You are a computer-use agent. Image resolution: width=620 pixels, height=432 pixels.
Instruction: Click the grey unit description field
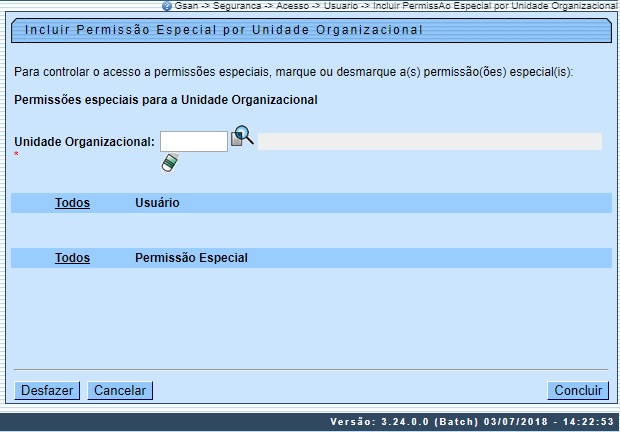pyautogui.click(x=430, y=142)
